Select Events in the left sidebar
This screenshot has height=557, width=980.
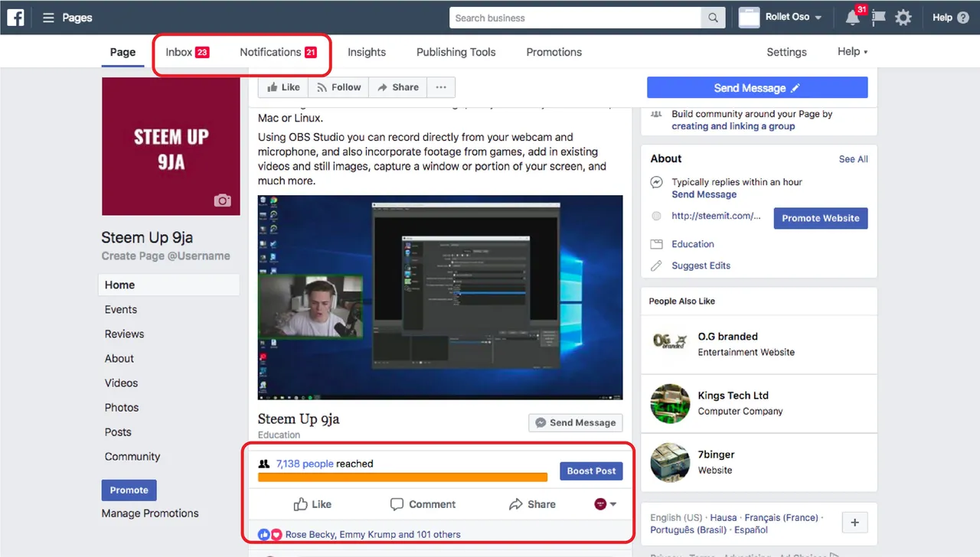(x=121, y=309)
